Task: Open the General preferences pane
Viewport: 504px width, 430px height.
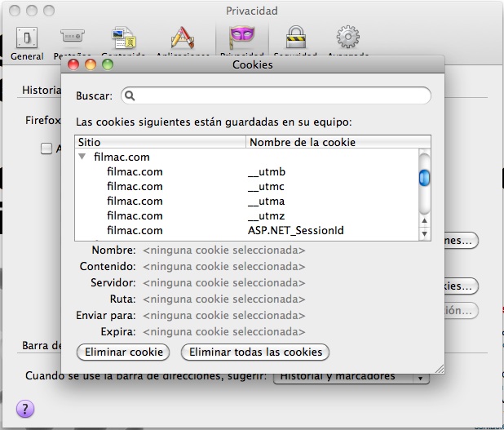Action: [27, 41]
